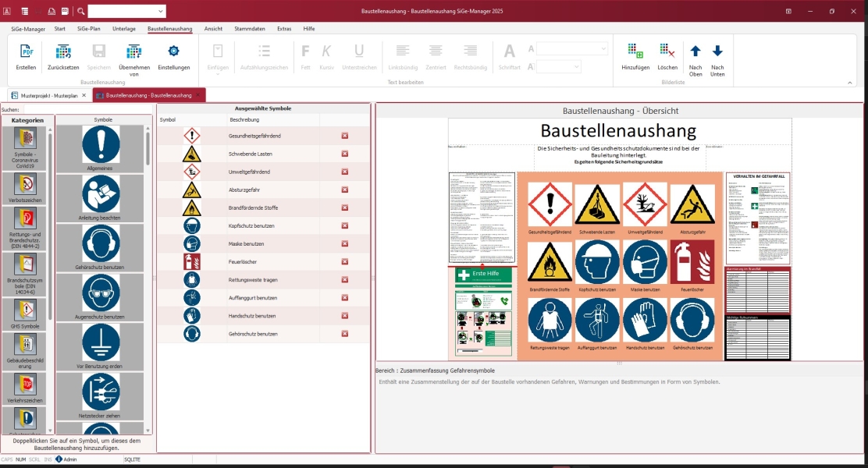Remove Brandfördernde Stoffe row
Image resolution: width=868 pixels, height=468 pixels.
[x=345, y=207]
